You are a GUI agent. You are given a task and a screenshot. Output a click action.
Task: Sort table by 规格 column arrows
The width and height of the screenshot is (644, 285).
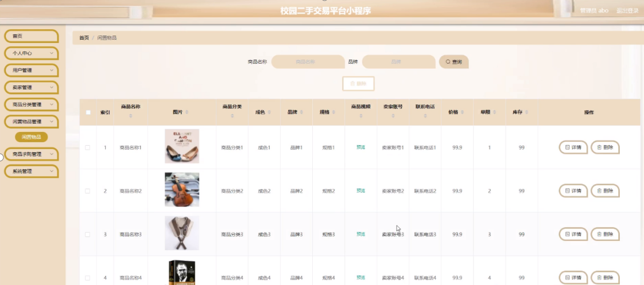tap(333, 112)
